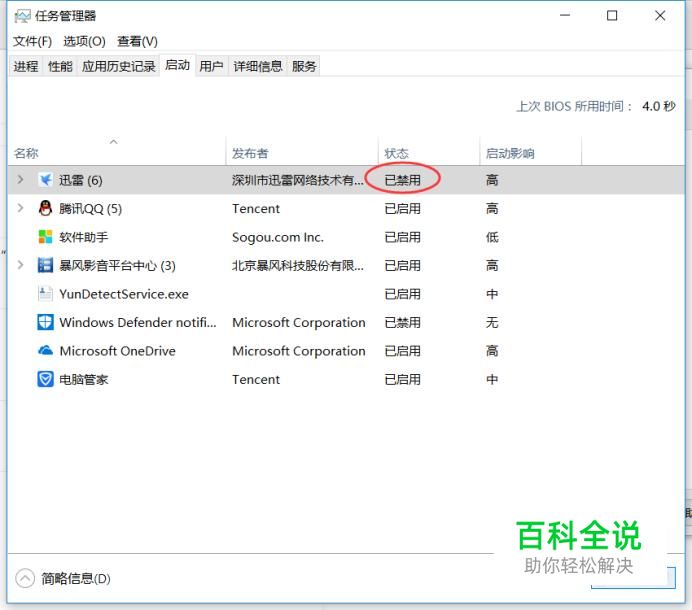Switch to the 应用历史记录 tab
This screenshot has height=610, width=692.
coord(118,66)
